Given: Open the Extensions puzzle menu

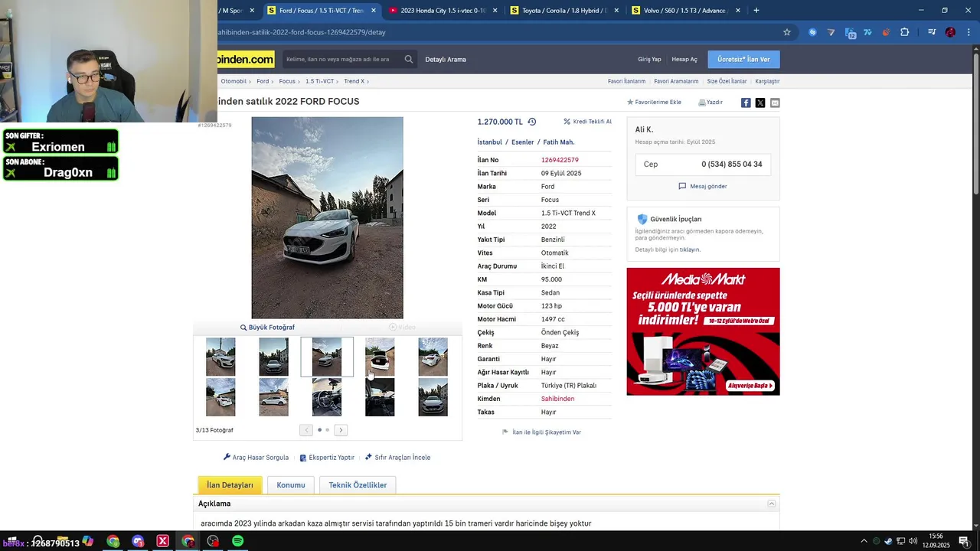Looking at the screenshot, I should (905, 32).
